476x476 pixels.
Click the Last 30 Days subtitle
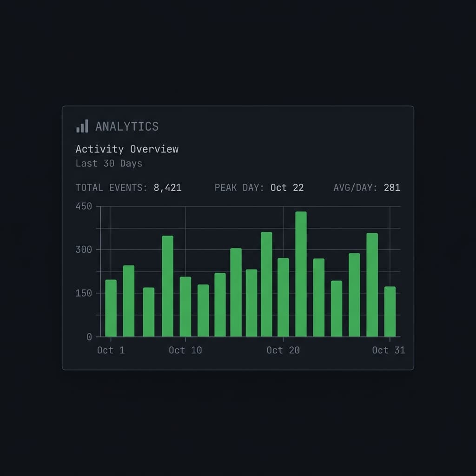(109, 164)
